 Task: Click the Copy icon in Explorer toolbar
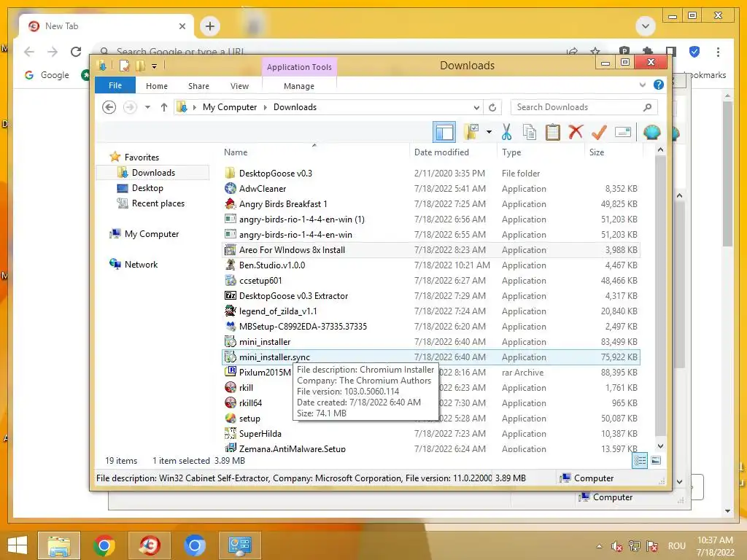pyautogui.click(x=530, y=133)
